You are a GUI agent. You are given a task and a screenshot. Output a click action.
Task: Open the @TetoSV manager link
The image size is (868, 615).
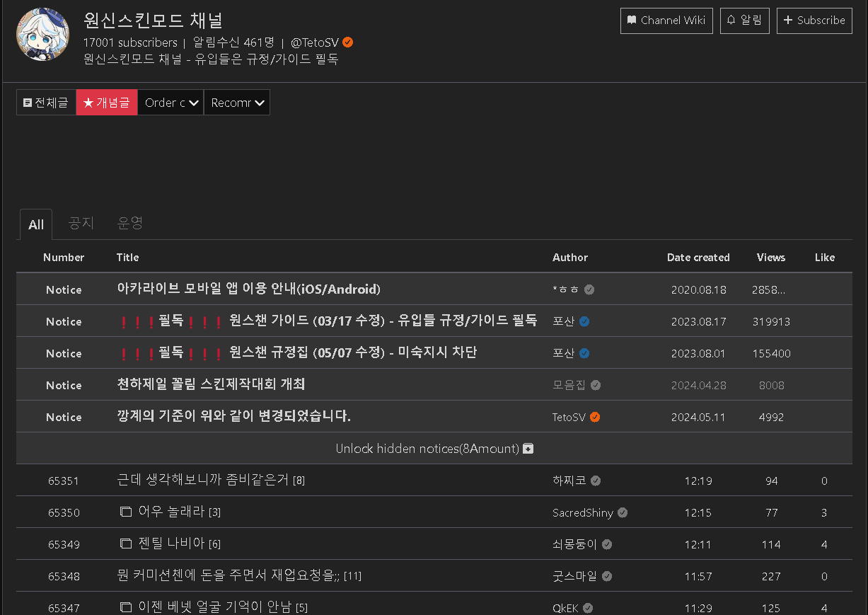315,42
